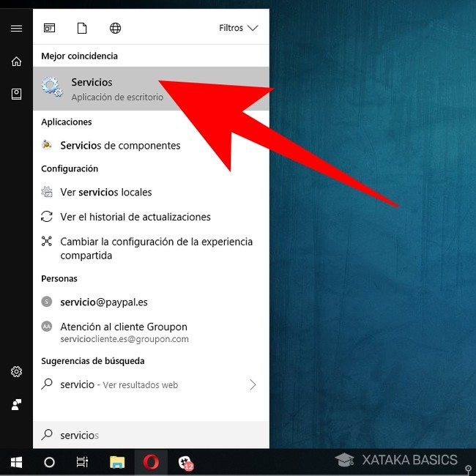Open shared experience configuration setting

[156, 249]
